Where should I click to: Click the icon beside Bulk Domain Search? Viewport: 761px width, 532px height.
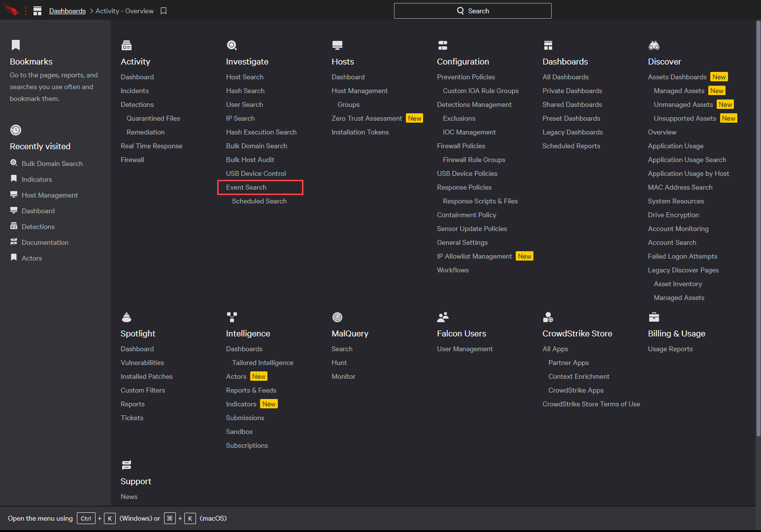[x=14, y=163]
